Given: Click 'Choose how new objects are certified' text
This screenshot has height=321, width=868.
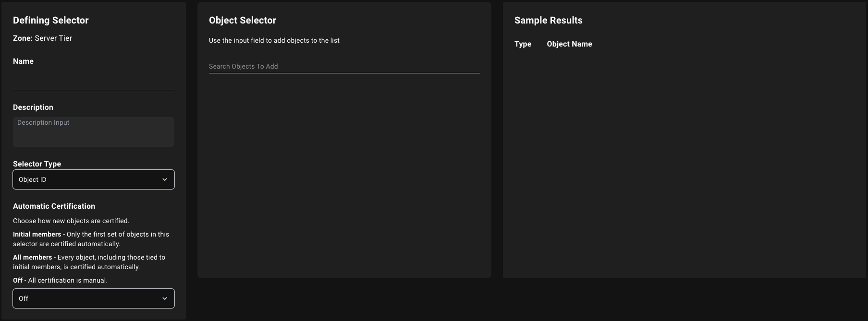Looking at the screenshot, I should click(x=71, y=221).
